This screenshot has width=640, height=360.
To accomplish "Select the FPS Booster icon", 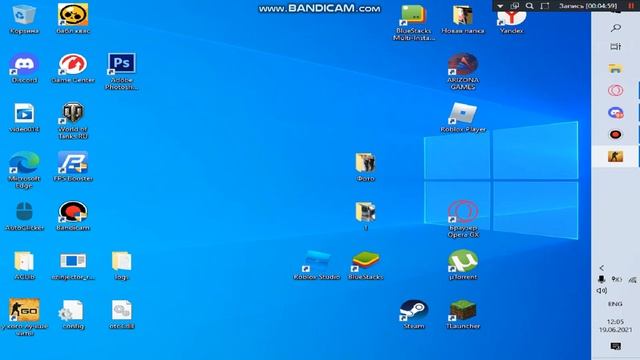I will (x=73, y=167).
